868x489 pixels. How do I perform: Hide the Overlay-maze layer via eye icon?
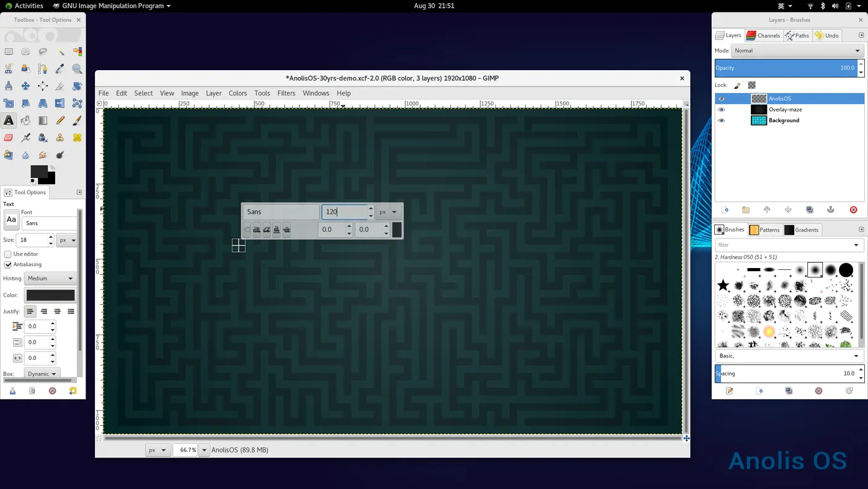tap(721, 109)
